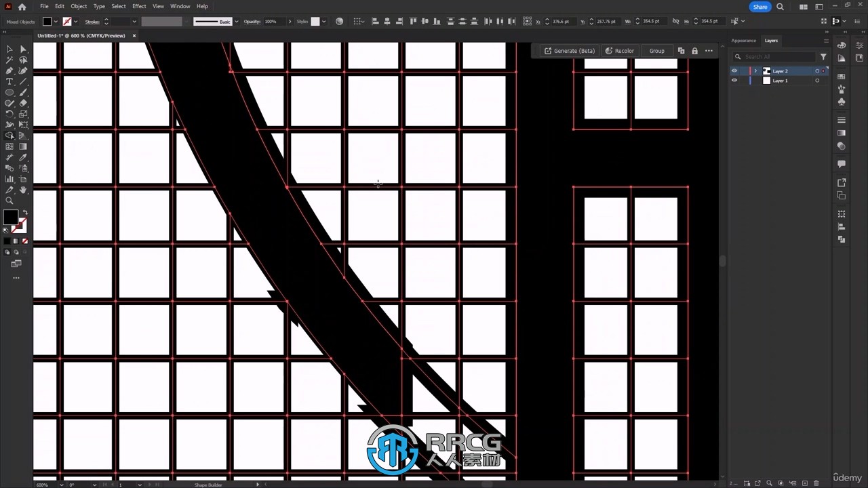Viewport: 868px width, 488px height.
Task: Open the stroke color dropdown arrow
Action: (x=76, y=22)
